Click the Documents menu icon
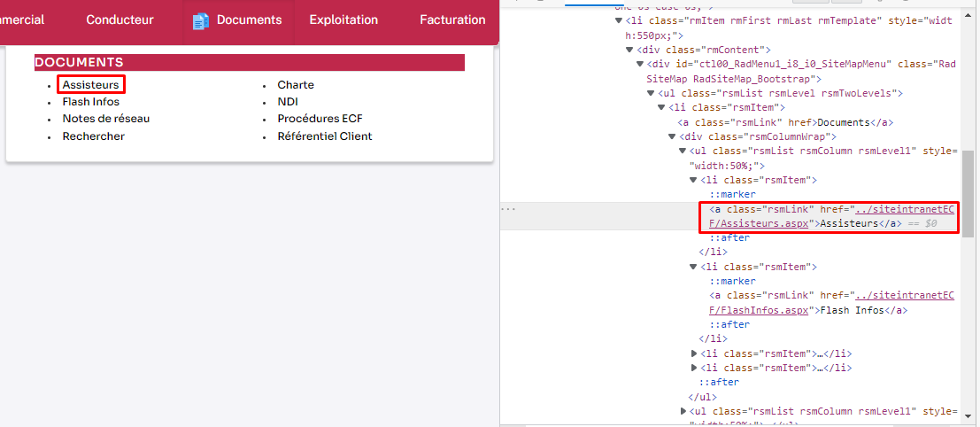Viewport: 980px width, 427px height. pos(201,20)
